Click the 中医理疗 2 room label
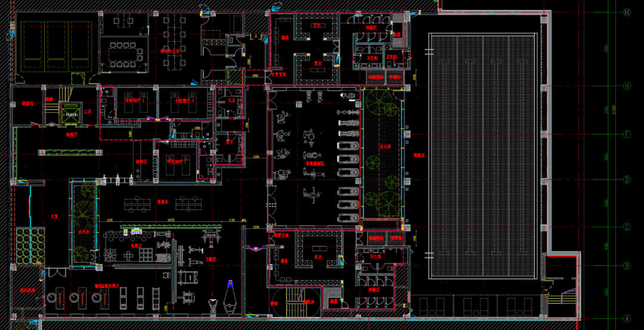 (182, 101)
